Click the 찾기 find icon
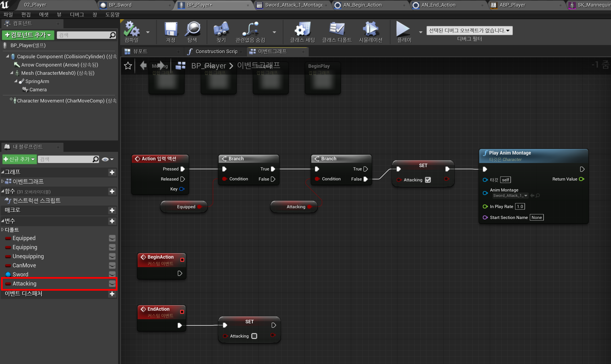This screenshot has height=364, width=611. [x=221, y=31]
